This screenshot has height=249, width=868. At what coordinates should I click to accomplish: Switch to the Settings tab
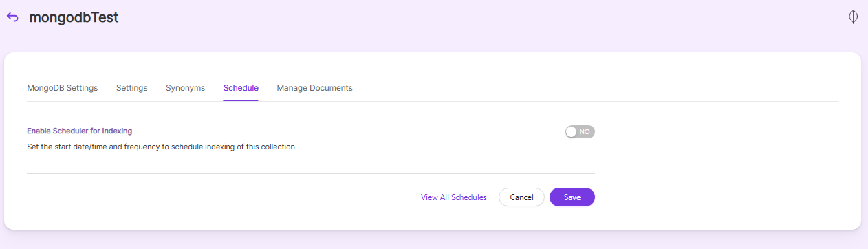pyautogui.click(x=131, y=88)
